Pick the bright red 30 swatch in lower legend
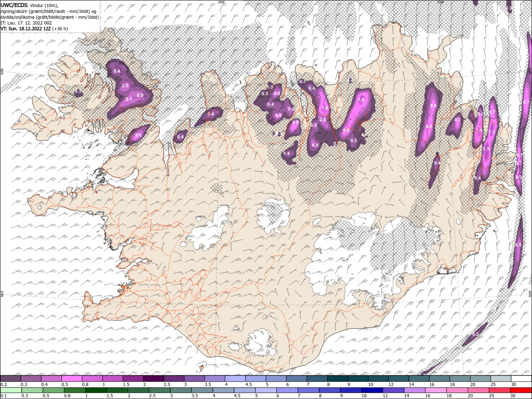The height and width of the screenshot is (399, 532). click(521, 390)
